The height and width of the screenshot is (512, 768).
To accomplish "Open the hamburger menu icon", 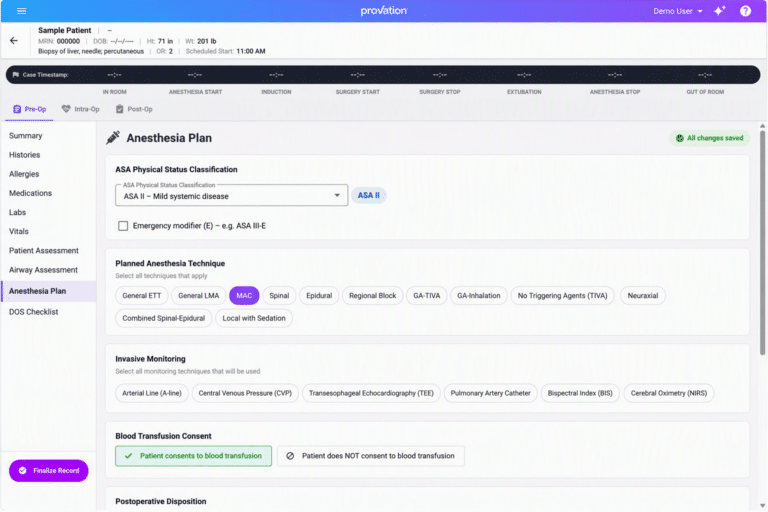I will [x=22, y=11].
